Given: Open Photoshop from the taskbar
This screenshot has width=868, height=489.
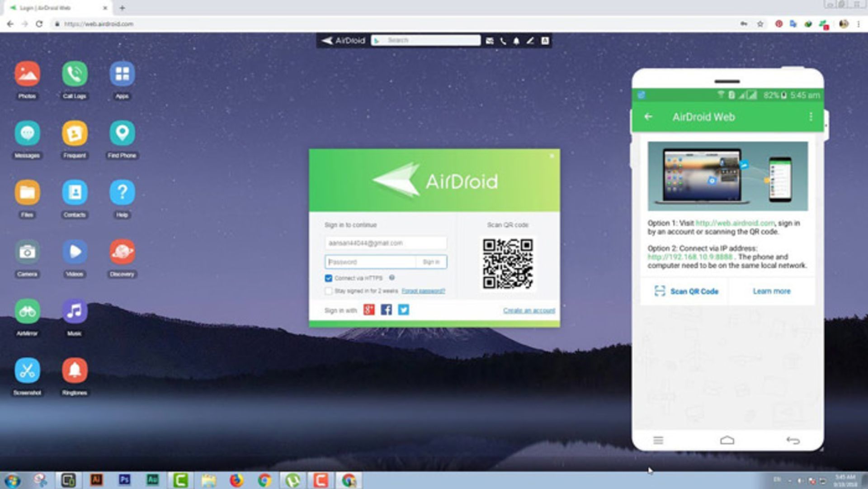Looking at the screenshot, I should (x=124, y=480).
